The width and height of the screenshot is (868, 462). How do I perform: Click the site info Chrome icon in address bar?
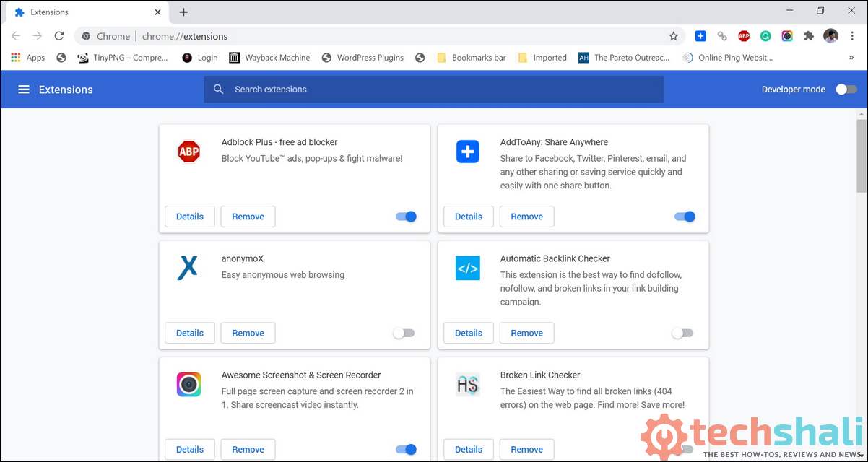coord(87,36)
